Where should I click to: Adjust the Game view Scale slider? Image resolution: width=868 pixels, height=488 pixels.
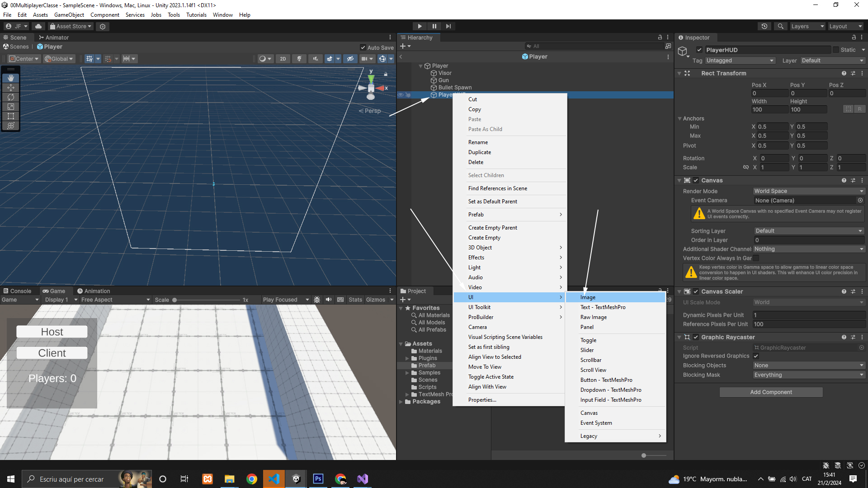(x=175, y=300)
